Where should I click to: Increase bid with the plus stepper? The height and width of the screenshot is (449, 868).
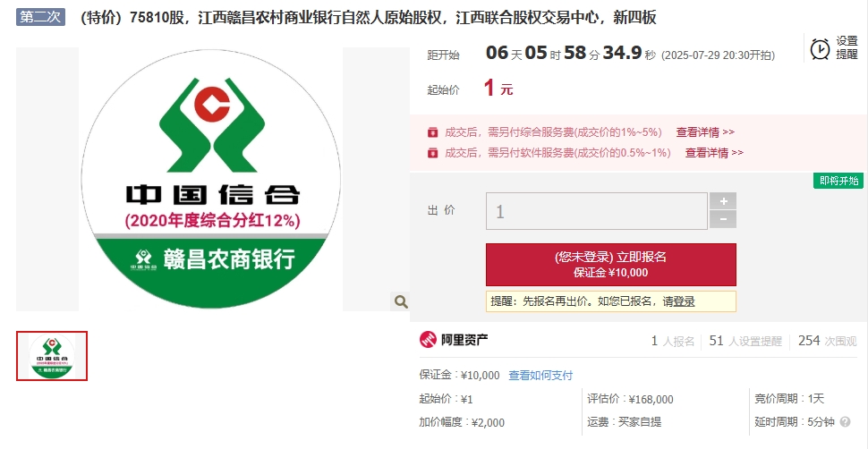(x=723, y=201)
